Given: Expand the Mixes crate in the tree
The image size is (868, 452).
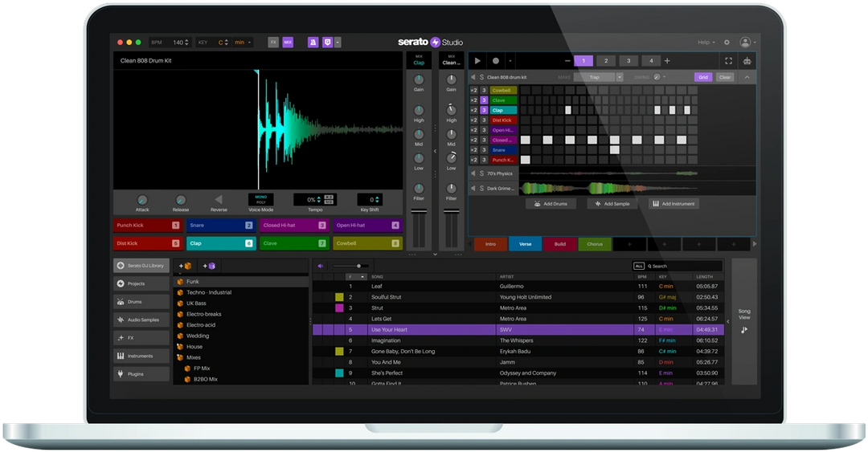Looking at the screenshot, I should click(x=180, y=357).
